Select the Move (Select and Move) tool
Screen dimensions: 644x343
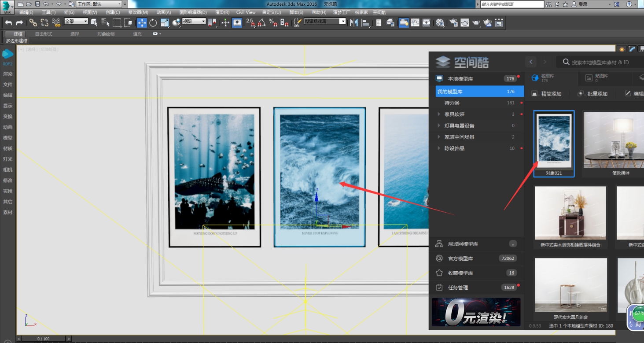coord(142,23)
